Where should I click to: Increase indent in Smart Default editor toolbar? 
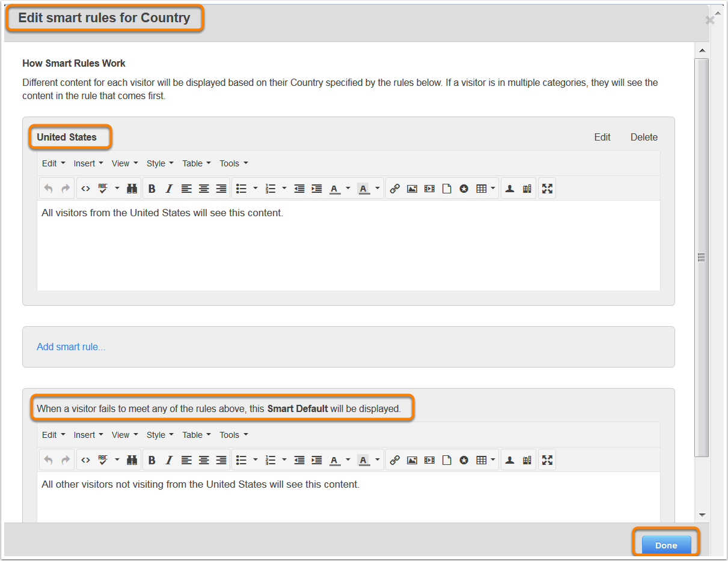click(317, 460)
